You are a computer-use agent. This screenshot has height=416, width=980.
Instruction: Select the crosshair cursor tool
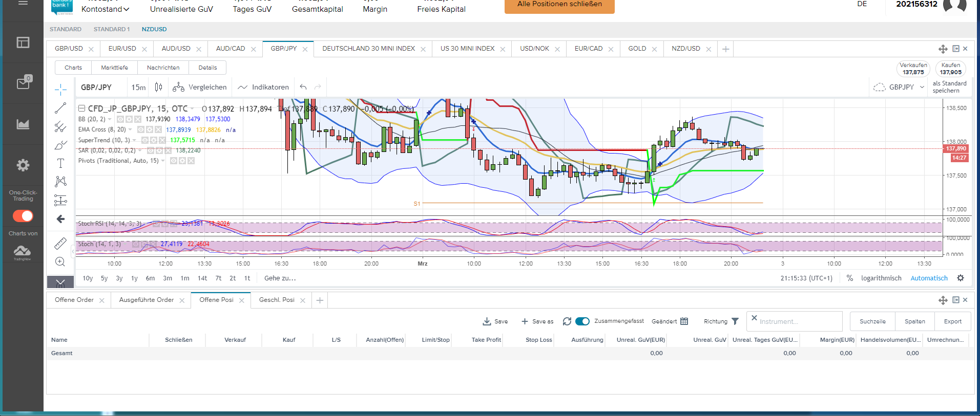(60, 90)
